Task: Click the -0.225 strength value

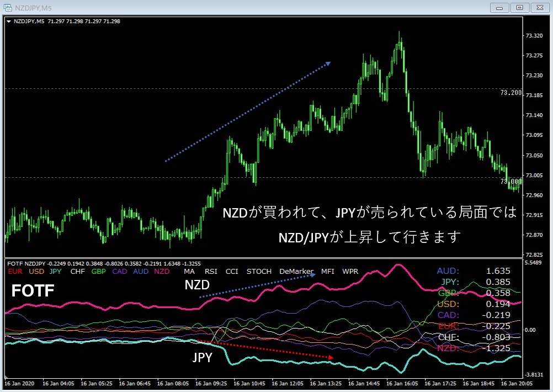Action: tap(496, 326)
